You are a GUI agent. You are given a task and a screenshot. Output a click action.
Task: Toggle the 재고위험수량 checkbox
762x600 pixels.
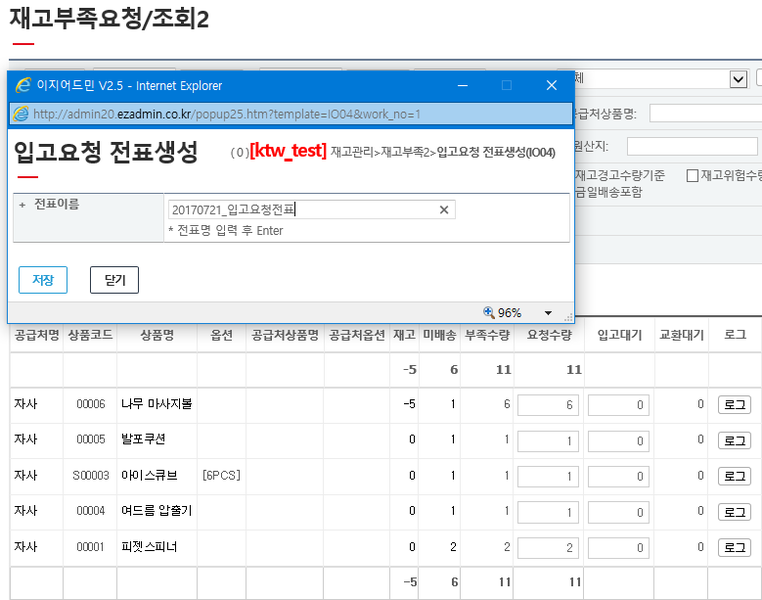692,176
